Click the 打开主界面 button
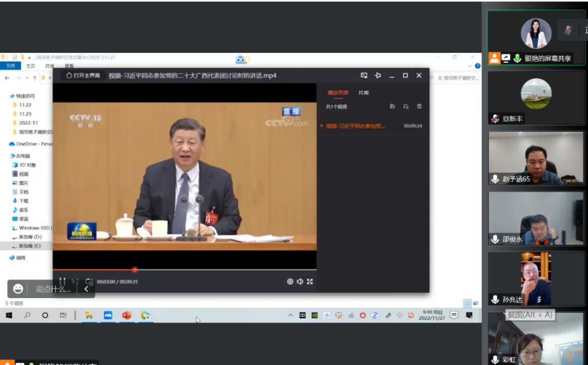588x365 pixels. click(83, 76)
